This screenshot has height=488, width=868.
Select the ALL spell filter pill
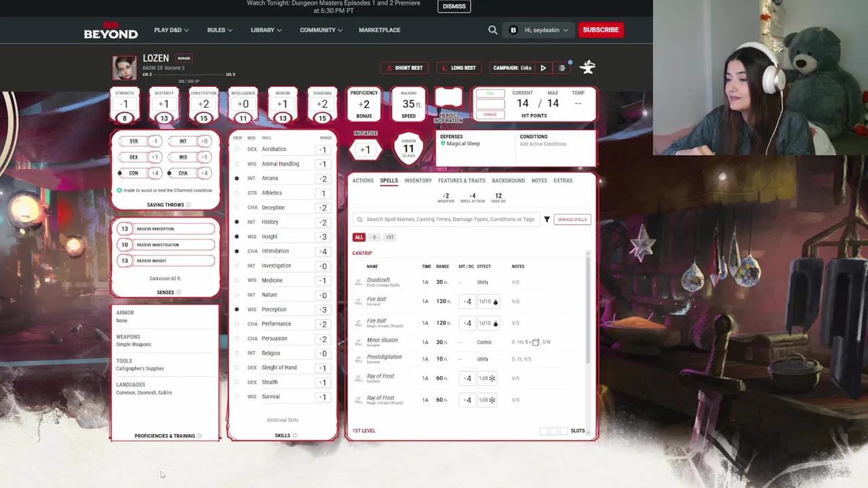(x=359, y=237)
